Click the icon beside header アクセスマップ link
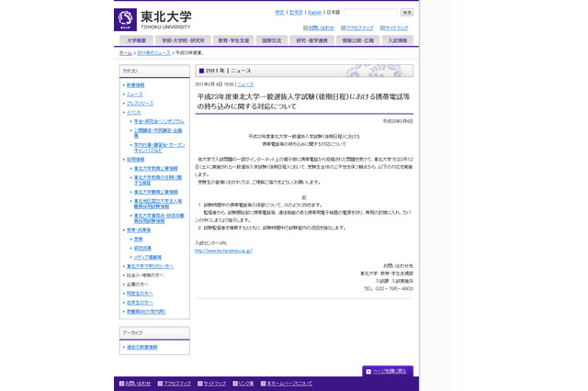Screen dimensions: 588x391 coord(343,28)
